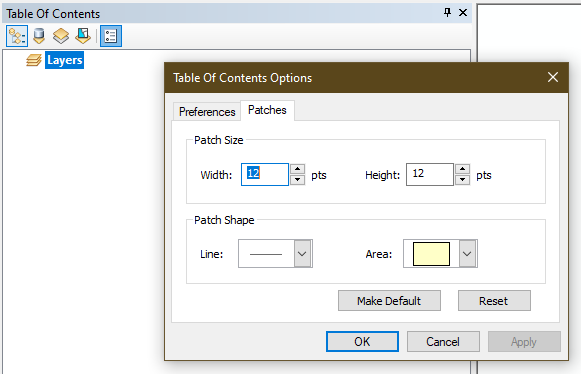Confirm with the OK button
Screen dimensions: 581x374
pyautogui.click(x=362, y=341)
